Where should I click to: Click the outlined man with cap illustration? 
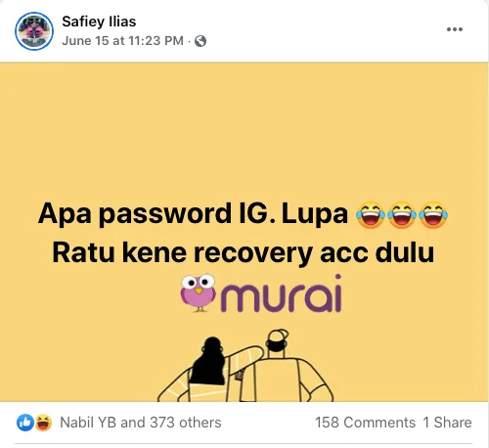[287, 367]
